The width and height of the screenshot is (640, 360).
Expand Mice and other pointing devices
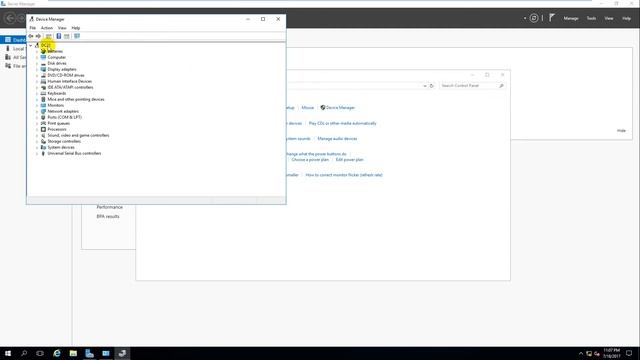[37, 100]
